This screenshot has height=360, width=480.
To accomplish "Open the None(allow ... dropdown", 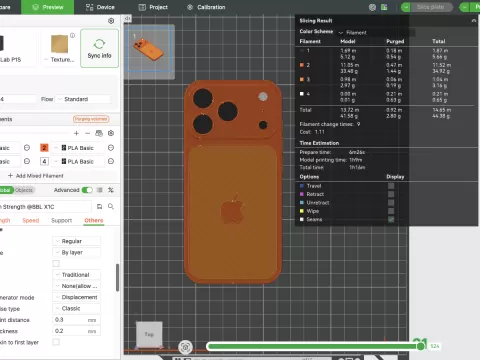I will pyautogui.click(x=76, y=286).
